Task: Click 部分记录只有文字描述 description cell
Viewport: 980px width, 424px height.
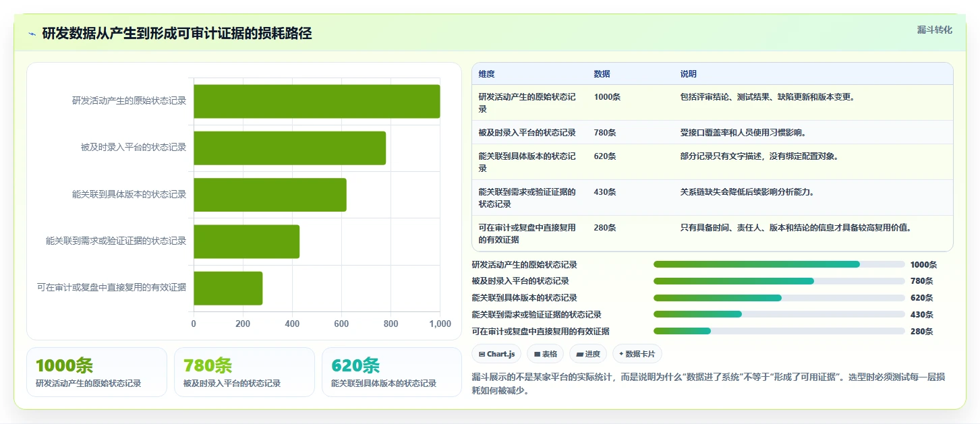Action: [759, 156]
